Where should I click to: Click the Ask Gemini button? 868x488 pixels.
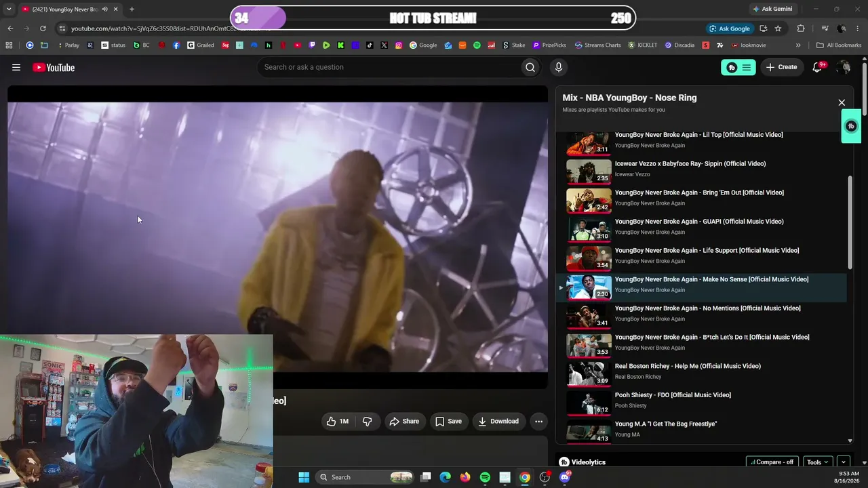[x=772, y=9]
